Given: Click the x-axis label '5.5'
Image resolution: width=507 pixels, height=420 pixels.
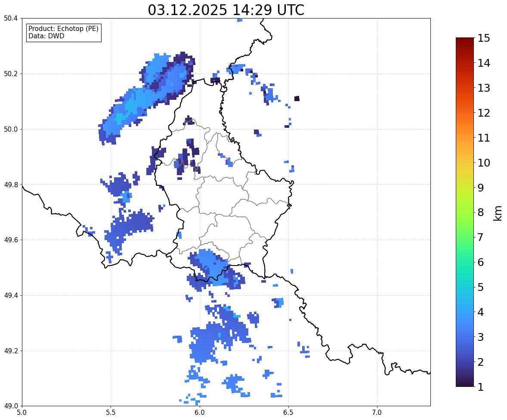Looking at the screenshot, I should pyautogui.click(x=111, y=413).
